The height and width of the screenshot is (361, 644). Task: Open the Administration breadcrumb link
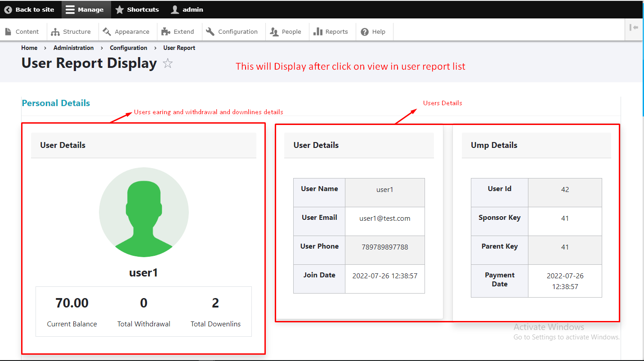(73, 48)
